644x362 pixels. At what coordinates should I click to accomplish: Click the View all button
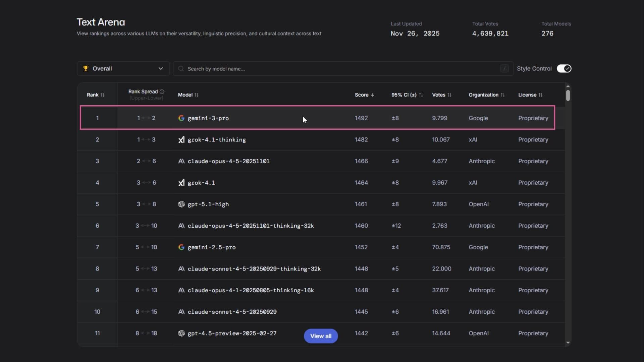[321, 336]
